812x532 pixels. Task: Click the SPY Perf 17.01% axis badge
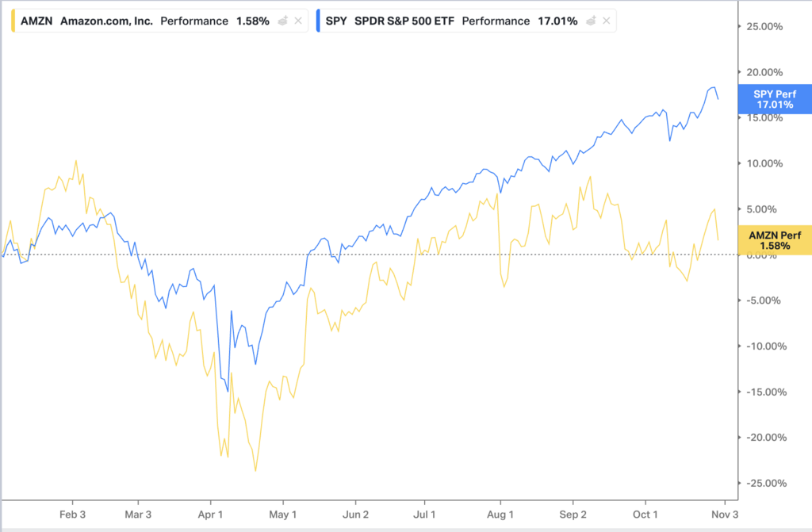click(x=774, y=98)
